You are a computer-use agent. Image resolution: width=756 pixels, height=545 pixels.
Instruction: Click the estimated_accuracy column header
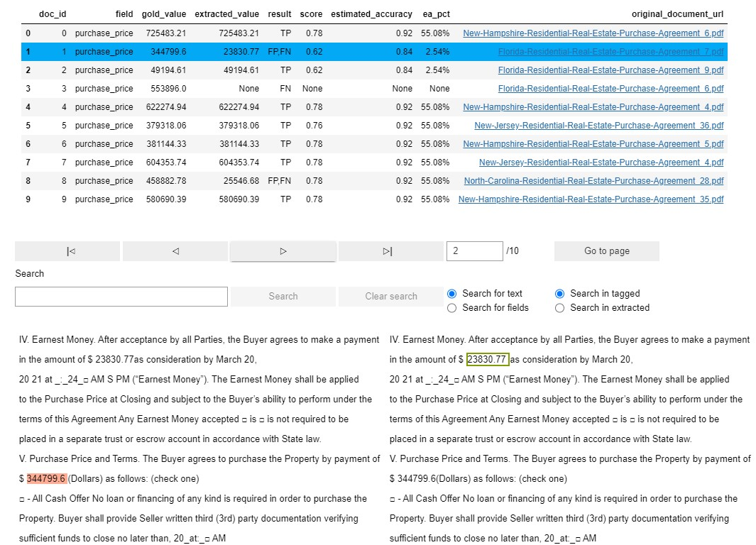click(371, 14)
